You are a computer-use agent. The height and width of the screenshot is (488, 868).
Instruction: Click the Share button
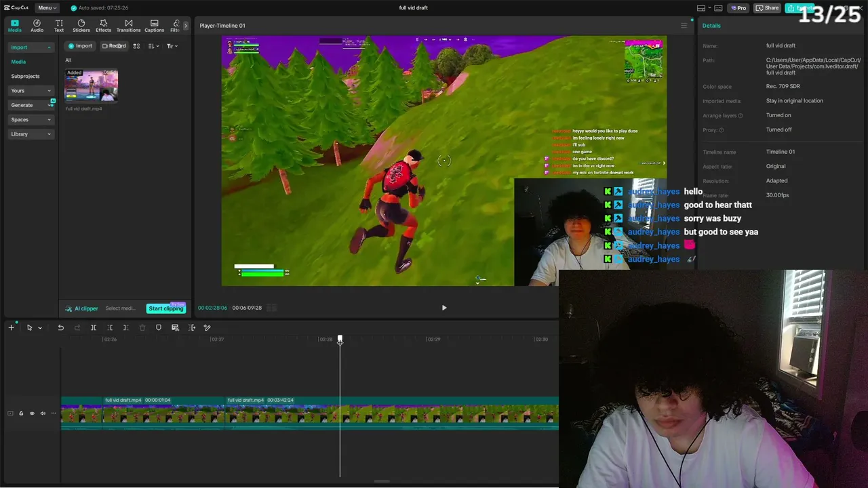coord(768,8)
